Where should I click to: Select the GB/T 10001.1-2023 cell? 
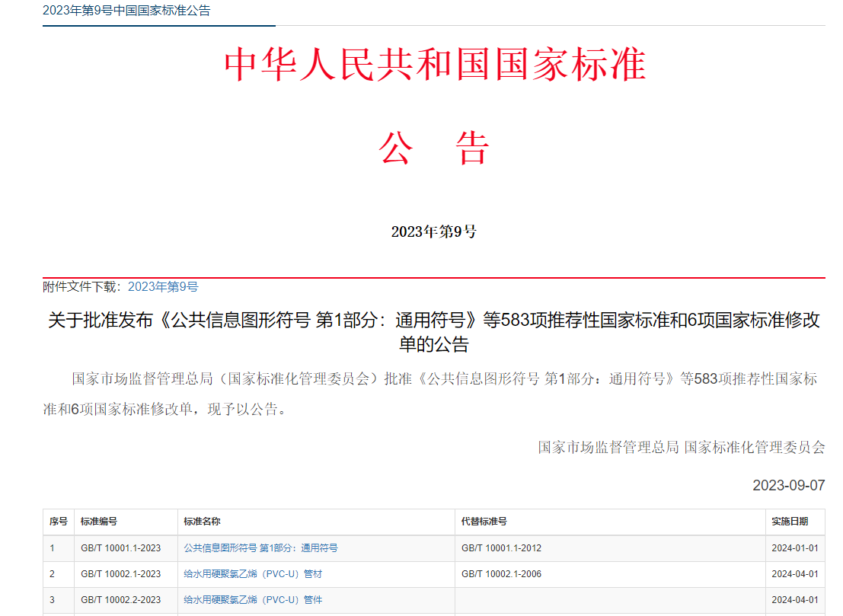120,547
